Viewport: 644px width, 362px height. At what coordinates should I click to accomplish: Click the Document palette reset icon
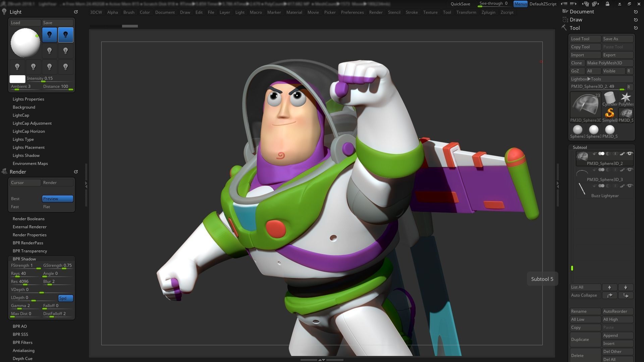tap(636, 12)
